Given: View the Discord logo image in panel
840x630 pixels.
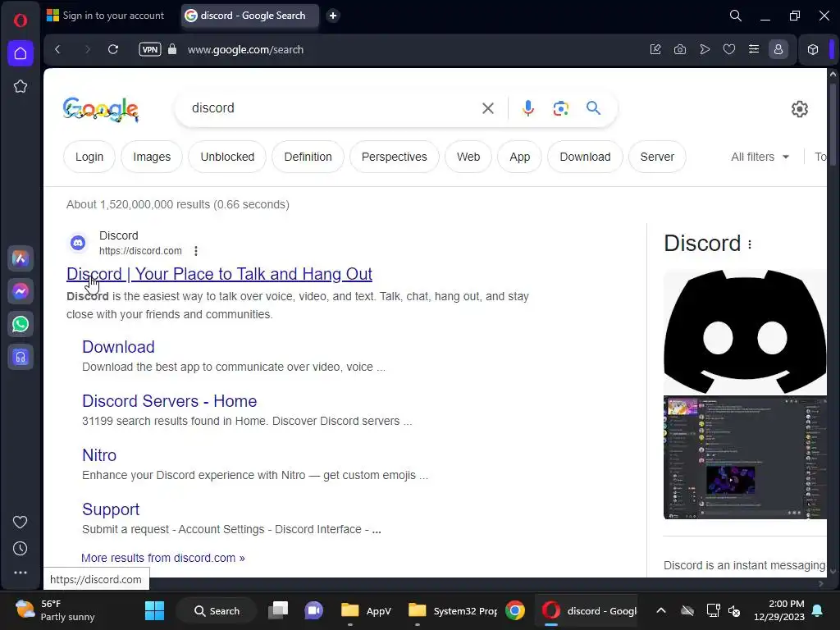Looking at the screenshot, I should [x=745, y=331].
